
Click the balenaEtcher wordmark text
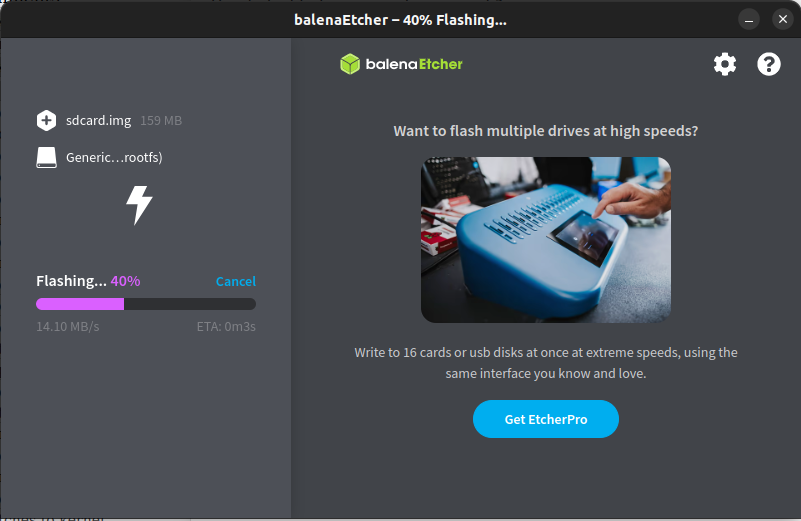[414, 64]
